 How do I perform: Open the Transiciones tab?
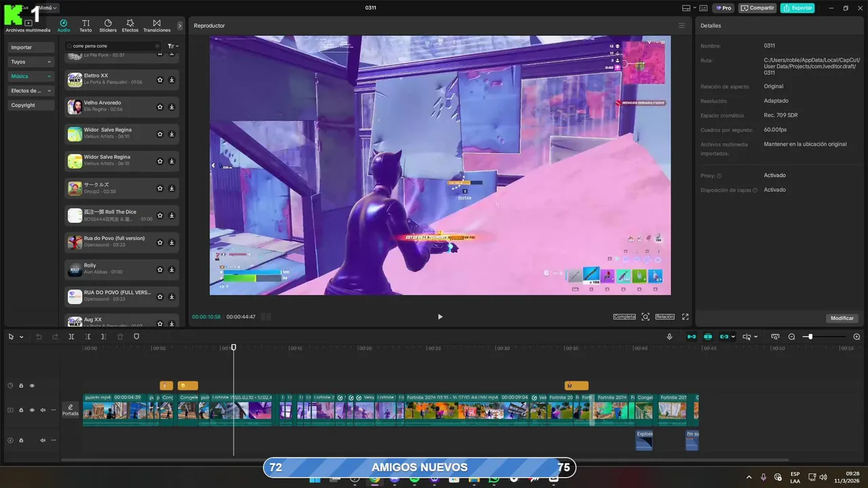tap(157, 26)
